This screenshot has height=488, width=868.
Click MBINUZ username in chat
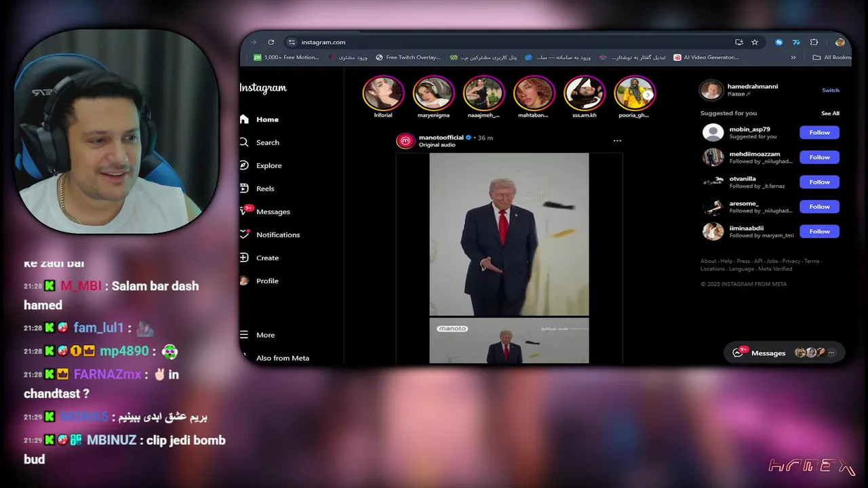pos(112,441)
